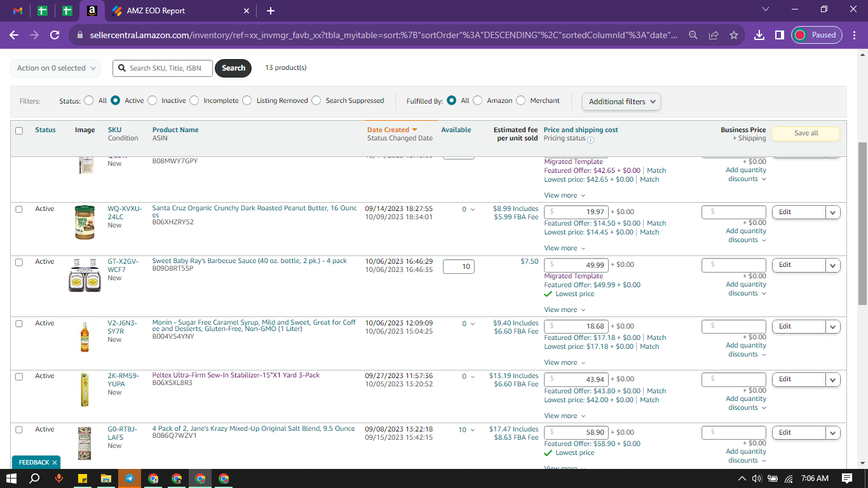Screen dimensions: 868x488
Task: Click Edit for Jane's Krazy Salt Blend
Action: coord(799,433)
